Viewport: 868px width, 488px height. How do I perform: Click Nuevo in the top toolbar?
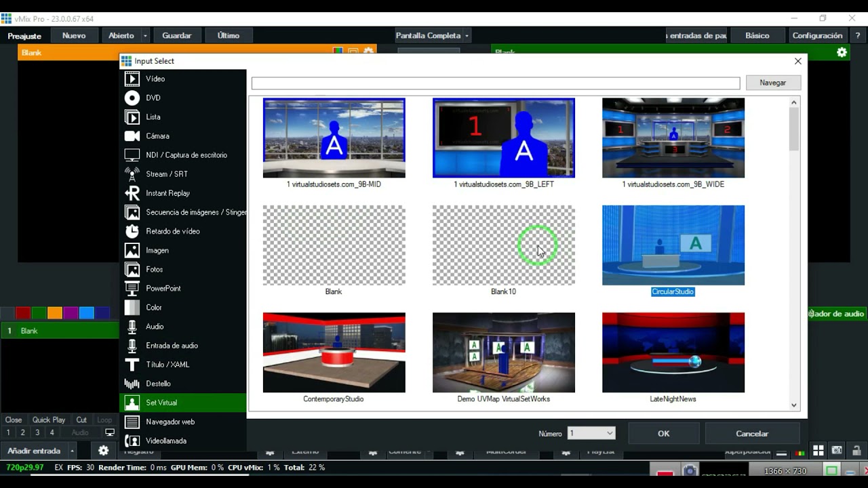click(74, 35)
